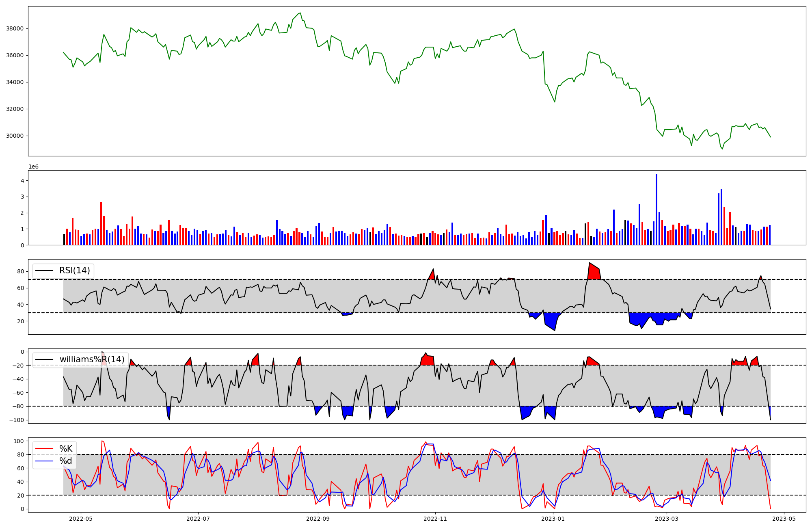Click the 2023-05 x-axis date label
Image resolution: width=812 pixels, height=528 pixels.
click(784, 519)
